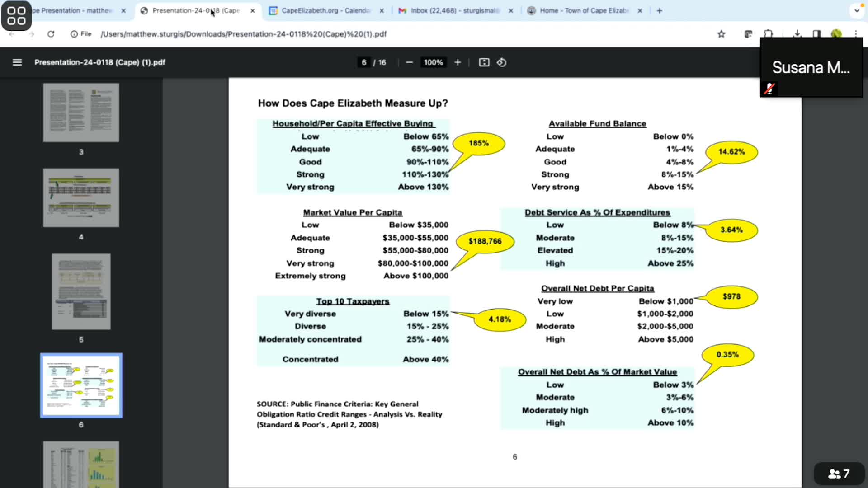Close the Presentation-24-0118 tab
The image size is (868, 488).
[x=253, y=10]
